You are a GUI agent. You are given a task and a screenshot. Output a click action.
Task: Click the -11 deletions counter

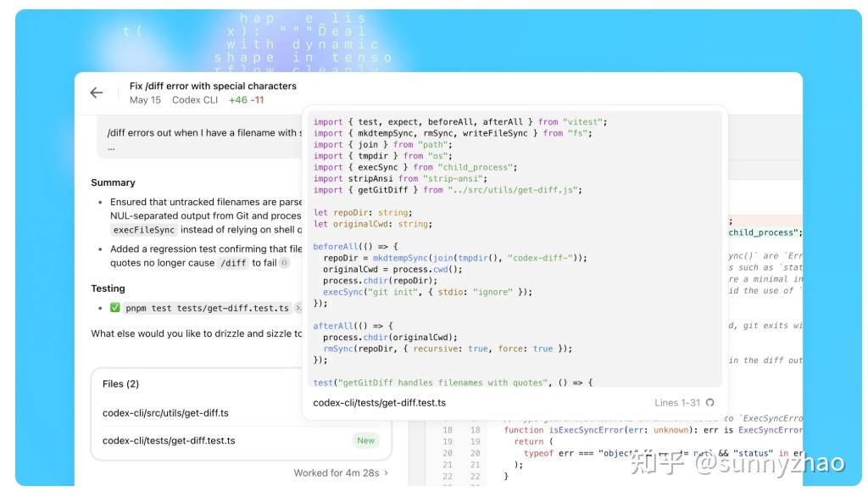(256, 100)
